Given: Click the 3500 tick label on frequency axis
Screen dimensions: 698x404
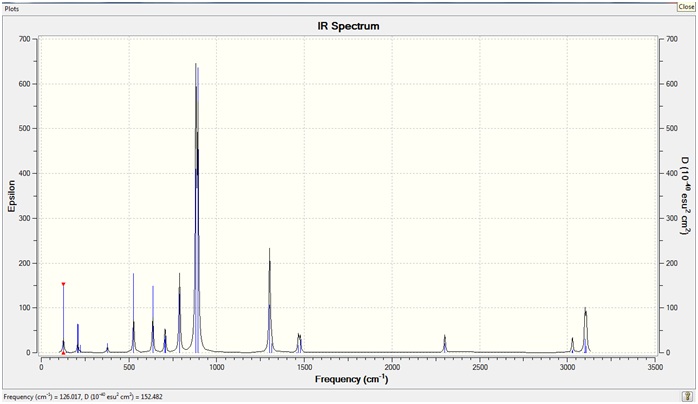Looking at the screenshot, I should pos(655,368).
